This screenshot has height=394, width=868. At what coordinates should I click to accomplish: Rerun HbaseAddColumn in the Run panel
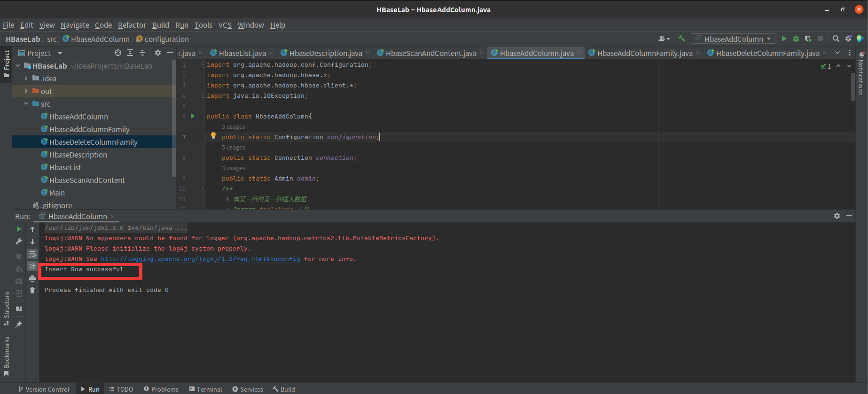(19, 229)
